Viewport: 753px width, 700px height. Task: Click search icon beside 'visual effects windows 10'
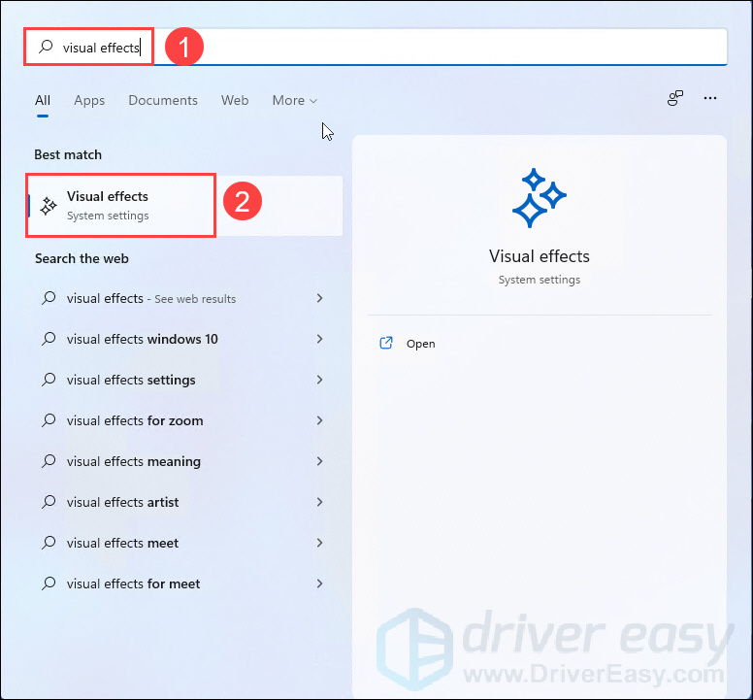[x=49, y=339]
